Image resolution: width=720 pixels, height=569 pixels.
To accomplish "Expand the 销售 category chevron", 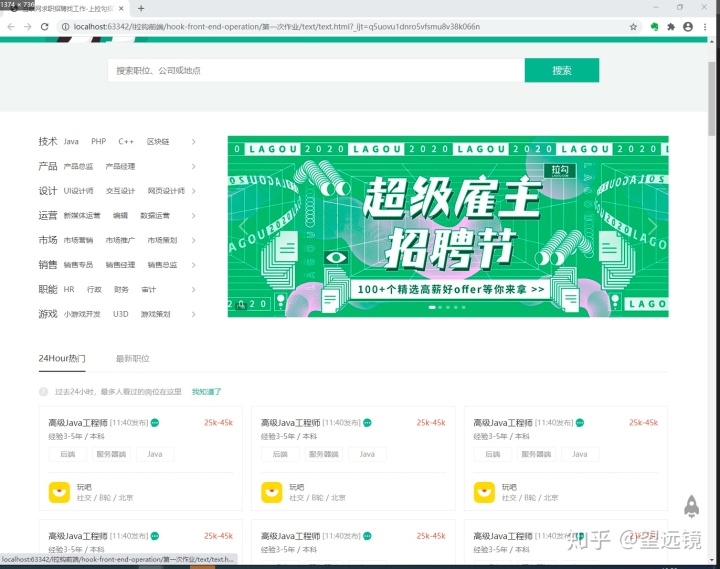I will 193,265.
